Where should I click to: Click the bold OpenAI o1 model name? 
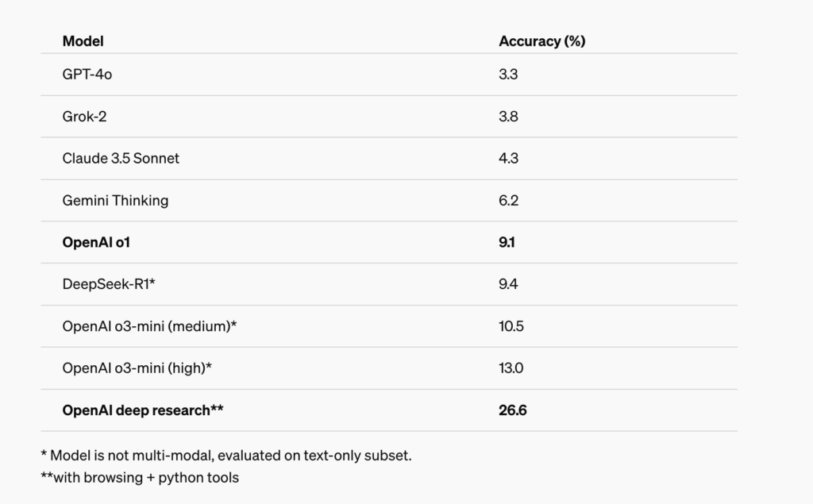[96, 242]
